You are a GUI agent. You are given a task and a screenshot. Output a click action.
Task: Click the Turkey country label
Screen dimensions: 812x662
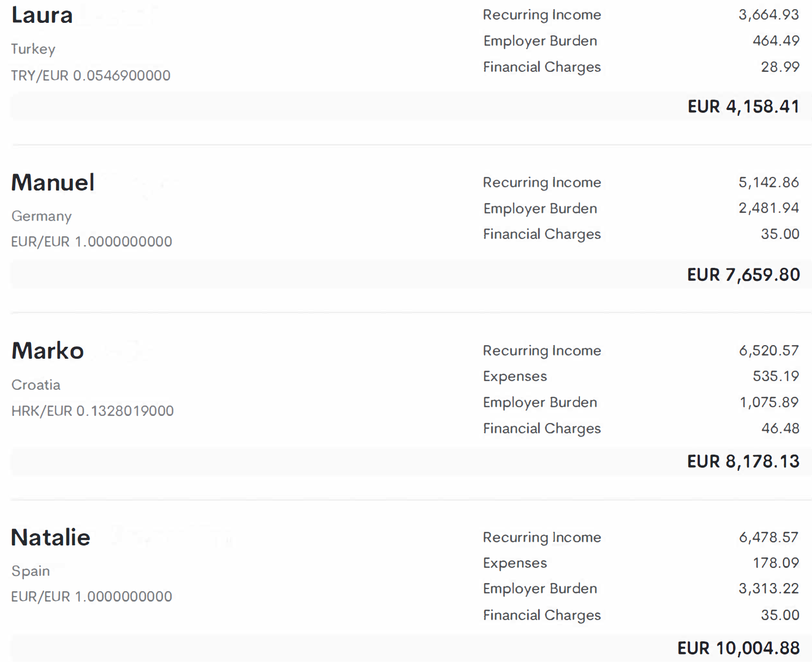(x=33, y=49)
